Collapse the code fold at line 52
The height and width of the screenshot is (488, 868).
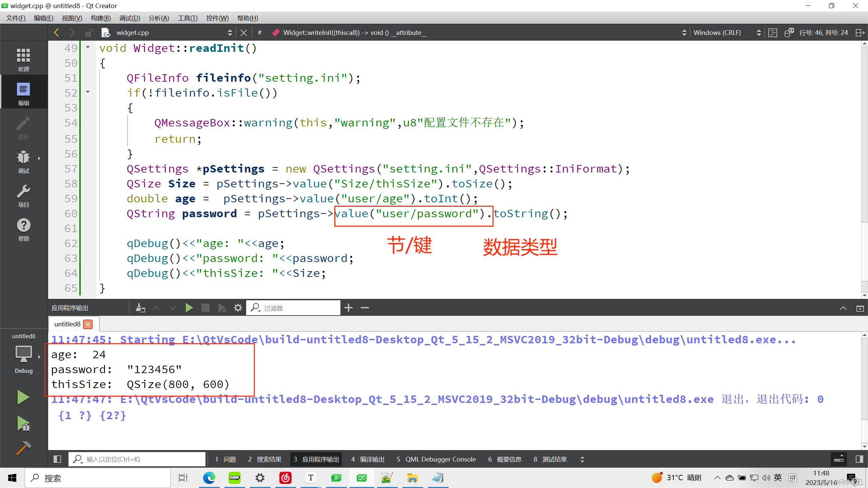(x=87, y=92)
